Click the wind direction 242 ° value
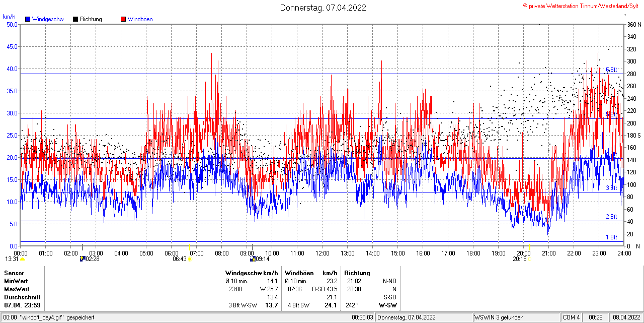This screenshot has width=644, height=323. click(x=351, y=305)
